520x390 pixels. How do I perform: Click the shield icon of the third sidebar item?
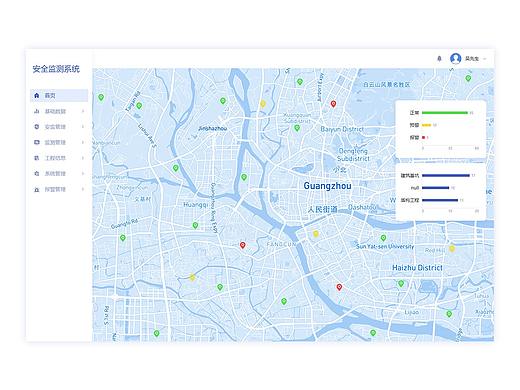[37, 127]
